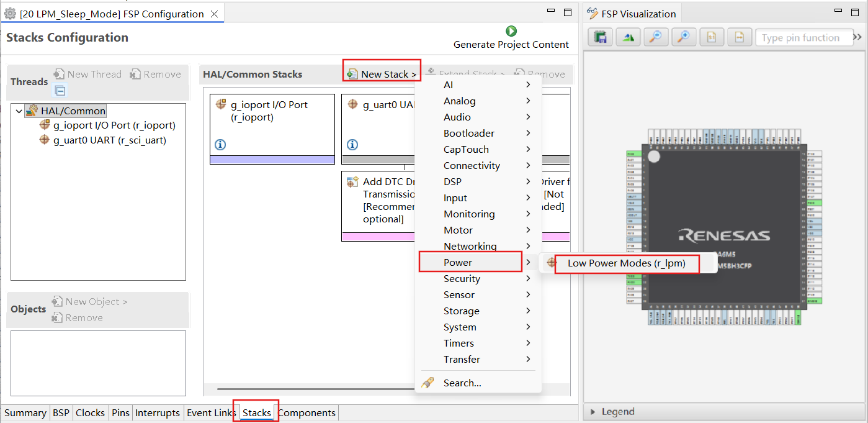This screenshot has height=423, width=868.
Task: Select g_ioport I/O Port tree item
Action: 107,125
